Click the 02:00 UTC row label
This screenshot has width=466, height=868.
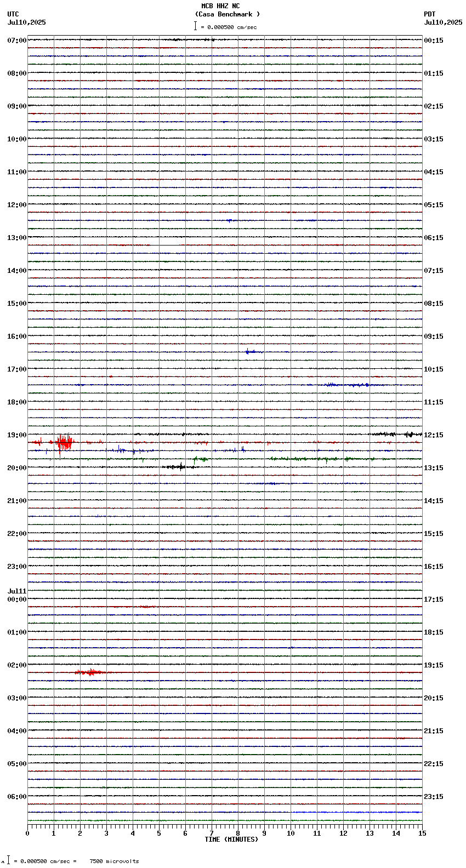coord(17,665)
